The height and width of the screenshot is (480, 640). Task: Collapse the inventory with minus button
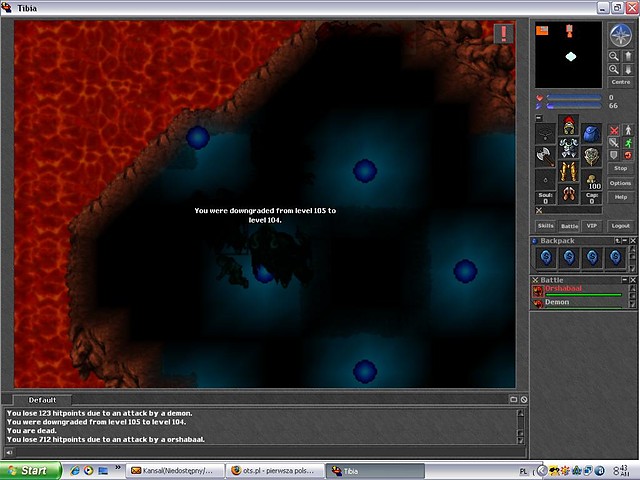click(539, 118)
